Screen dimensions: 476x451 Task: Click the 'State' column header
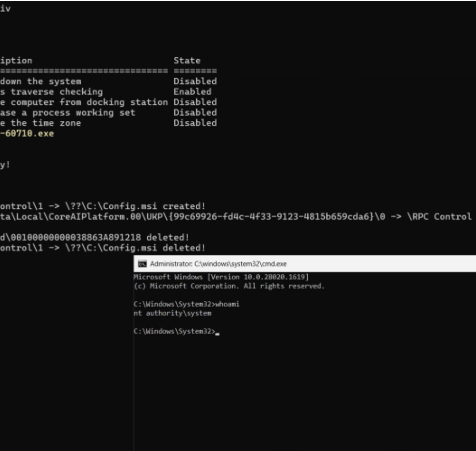187,60
